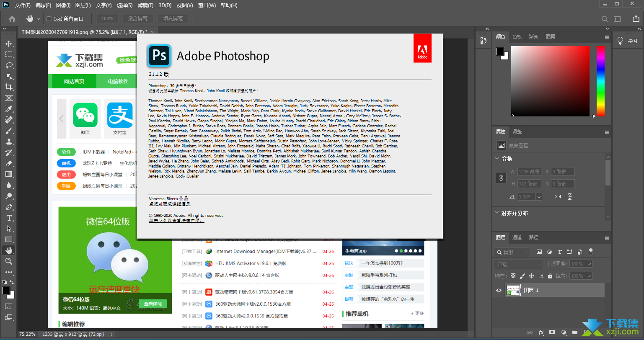
Task: Click Flip vertical icon in Properties
Action: click(x=569, y=196)
